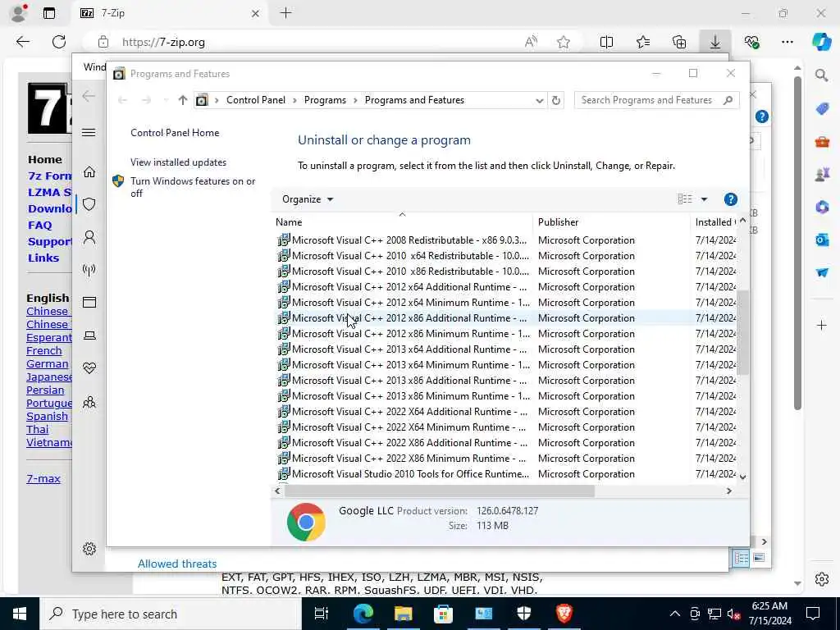The height and width of the screenshot is (630, 840).
Task: Open Edge sidebar shopping tag icon
Action: [822, 109]
